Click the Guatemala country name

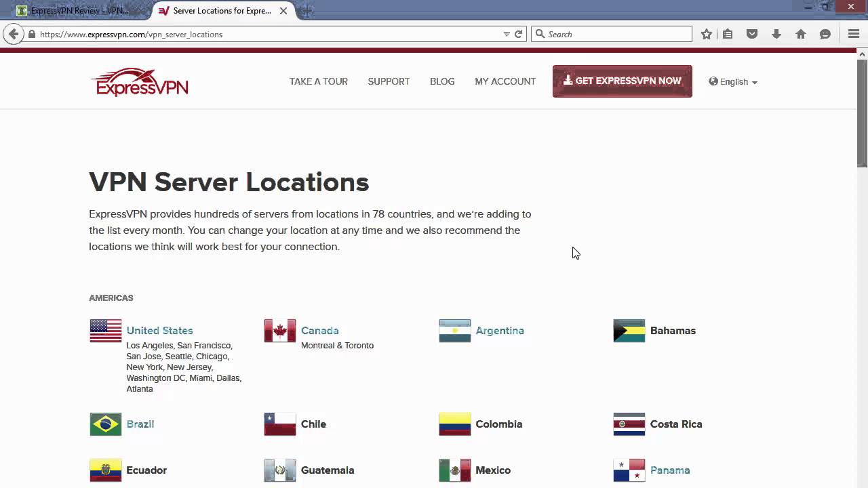(328, 470)
